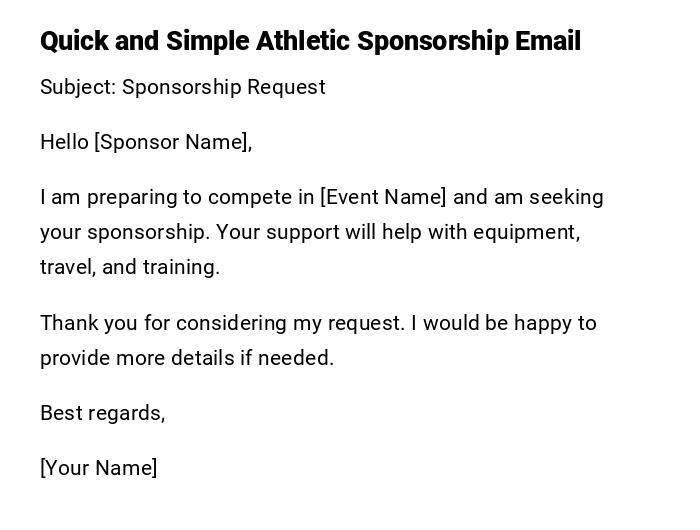700x530 pixels.
Task: Click "Thank you" at the paragraph start
Action: (81, 323)
